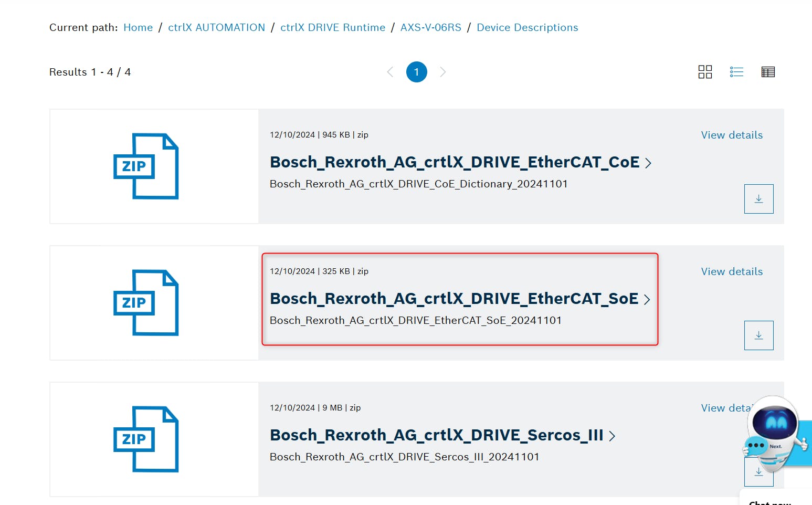
Task: Click the EtherCAT_CoE ZIP file icon
Action: [146, 166]
